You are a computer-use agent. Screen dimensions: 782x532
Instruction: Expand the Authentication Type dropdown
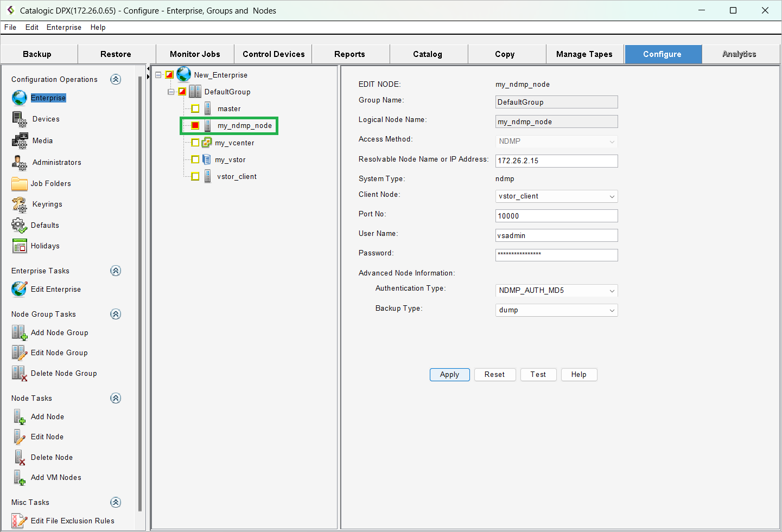tap(556, 291)
